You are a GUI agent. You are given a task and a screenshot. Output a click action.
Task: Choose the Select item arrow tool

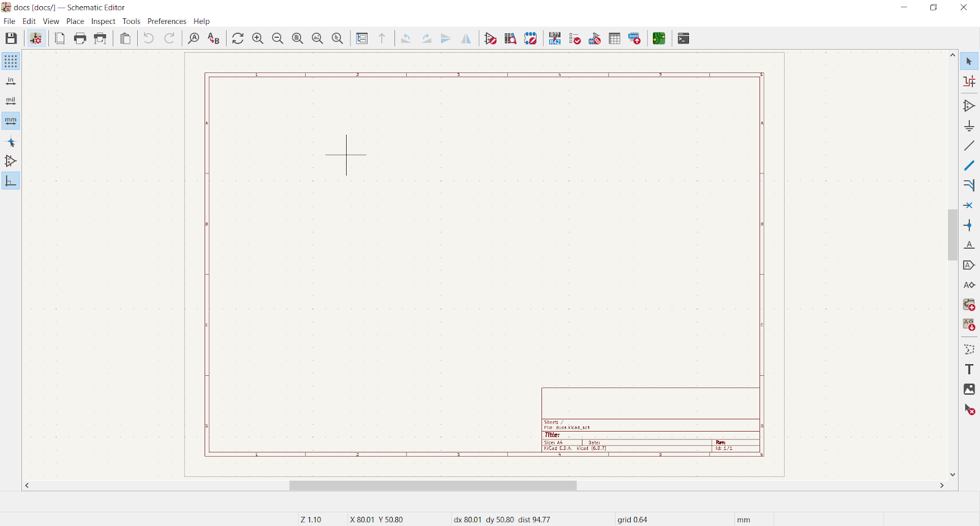pyautogui.click(x=969, y=61)
